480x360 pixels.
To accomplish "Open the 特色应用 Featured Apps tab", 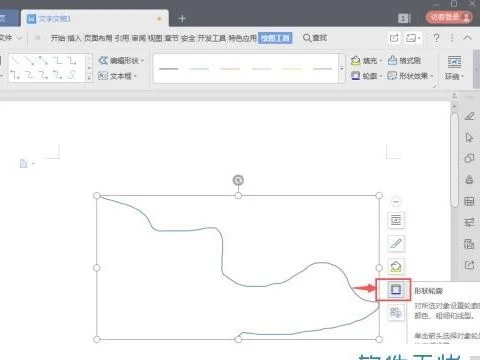I will (242, 38).
